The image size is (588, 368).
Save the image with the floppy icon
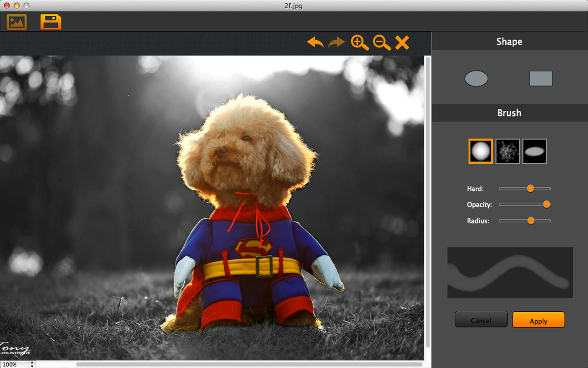pos(51,22)
